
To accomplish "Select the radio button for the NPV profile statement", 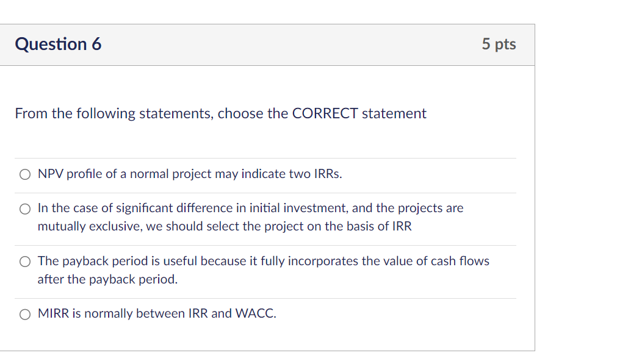I will click(x=24, y=174).
